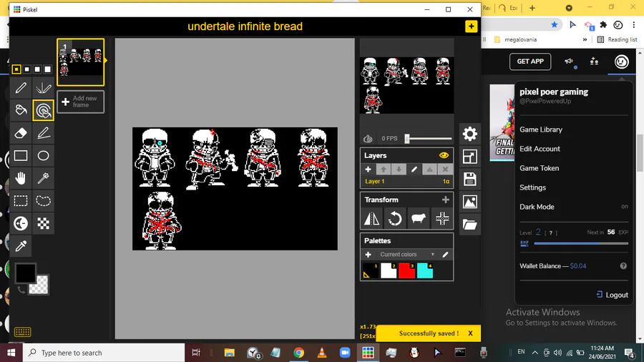Screen dimensions: 644x362
Task: Select Layer 1 in the layers list
Action: [x=406, y=181]
